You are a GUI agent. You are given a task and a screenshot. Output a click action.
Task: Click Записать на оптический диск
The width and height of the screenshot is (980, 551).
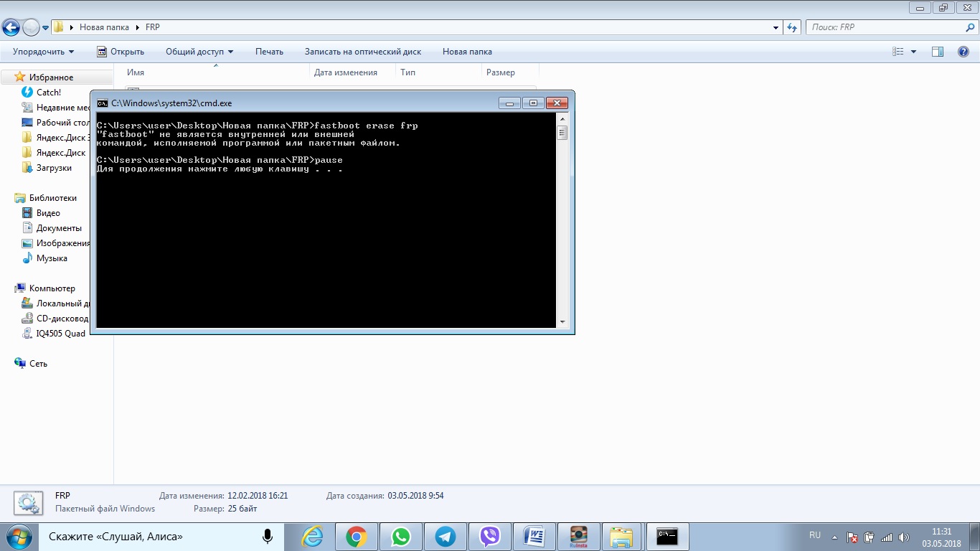[362, 52]
